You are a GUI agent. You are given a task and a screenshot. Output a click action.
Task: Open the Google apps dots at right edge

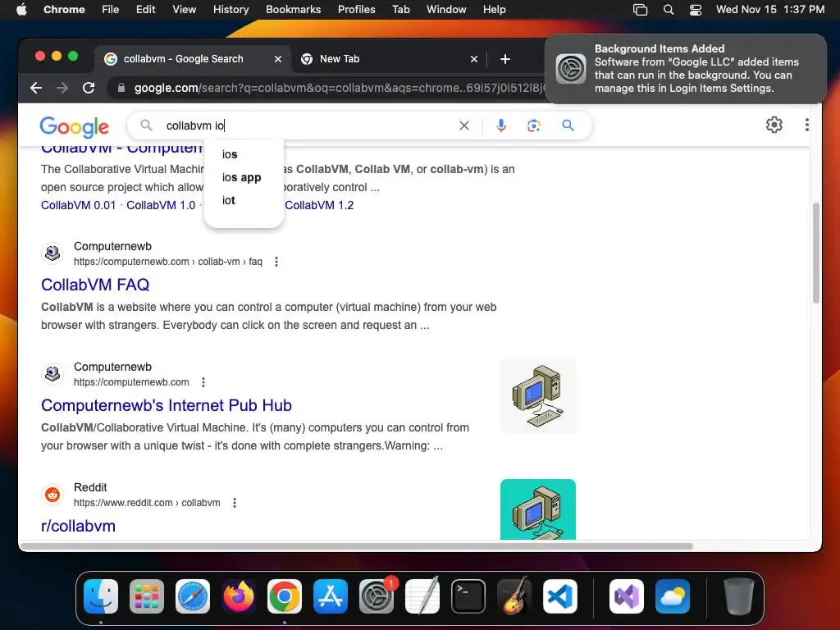point(806,125)
